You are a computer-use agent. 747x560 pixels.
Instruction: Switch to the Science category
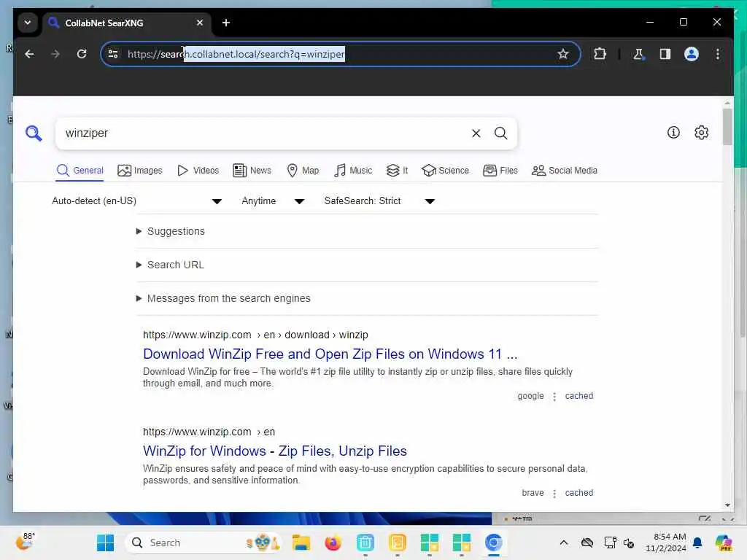click(446, 171)
